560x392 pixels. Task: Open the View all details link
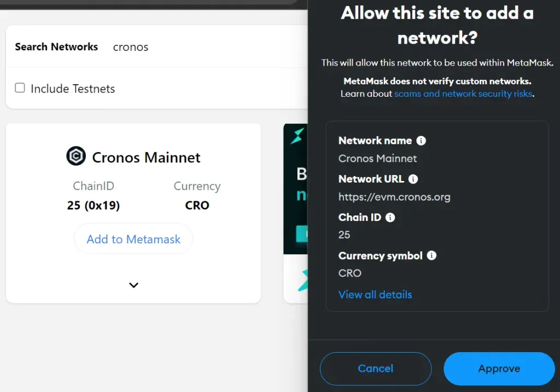click(x=375, y=295)
